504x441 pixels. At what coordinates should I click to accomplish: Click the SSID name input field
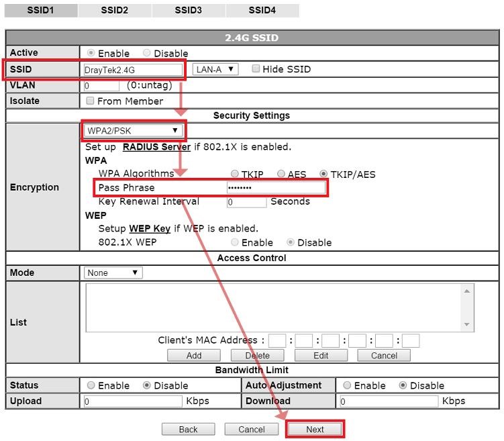[x=133, y=69]
